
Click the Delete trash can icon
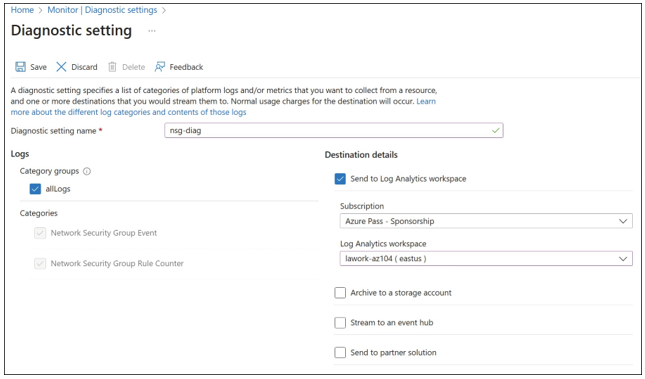[112, 67]
